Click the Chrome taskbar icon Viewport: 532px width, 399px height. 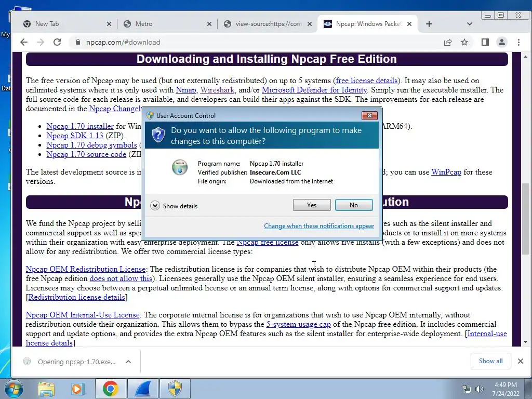[110, 389]
